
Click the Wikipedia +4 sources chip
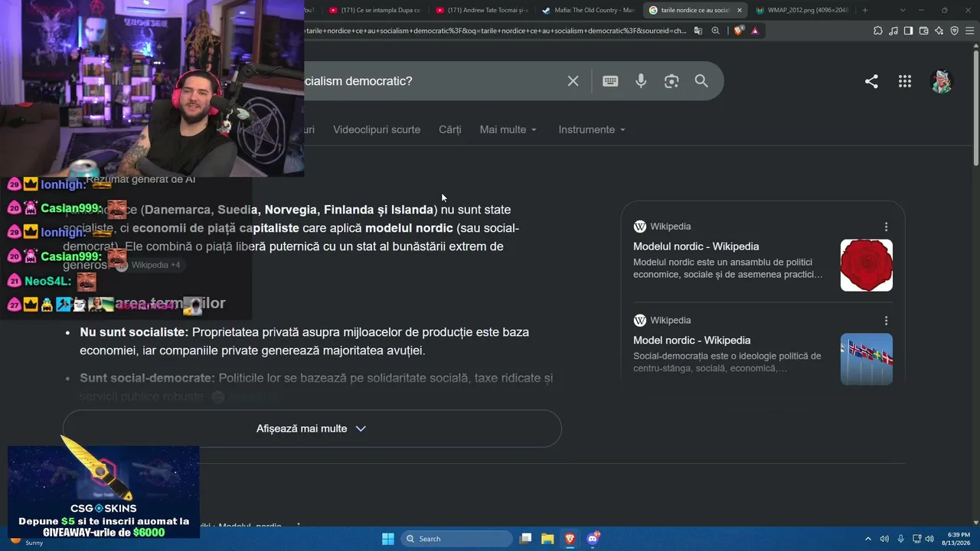tap(149, 266)
